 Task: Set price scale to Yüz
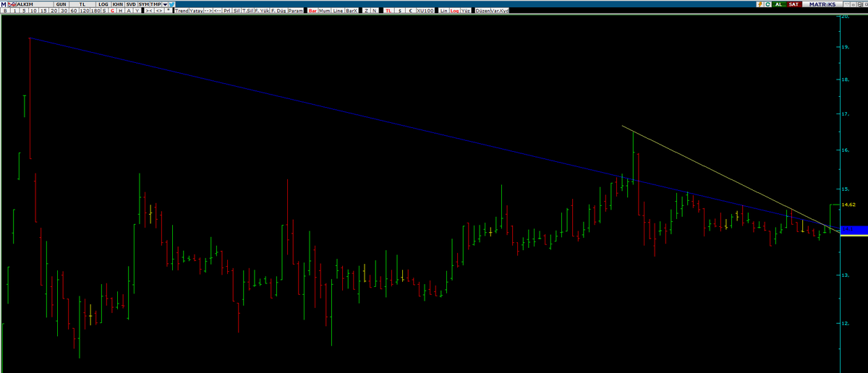pos(465,11)
